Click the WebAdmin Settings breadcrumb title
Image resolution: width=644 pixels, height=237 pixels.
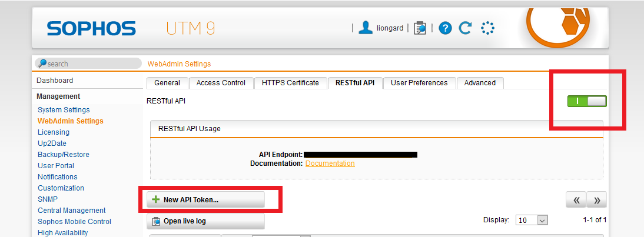(x=179, y=64)
